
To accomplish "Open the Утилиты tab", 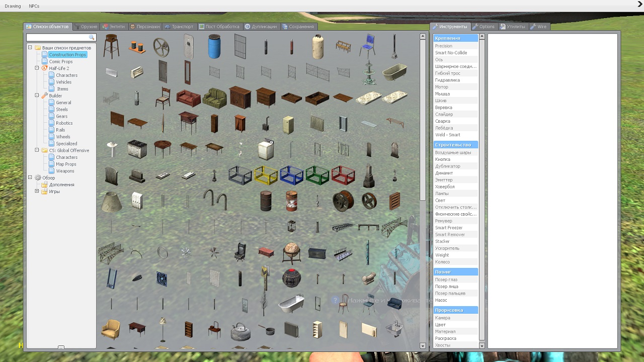I will coord(513,27).
